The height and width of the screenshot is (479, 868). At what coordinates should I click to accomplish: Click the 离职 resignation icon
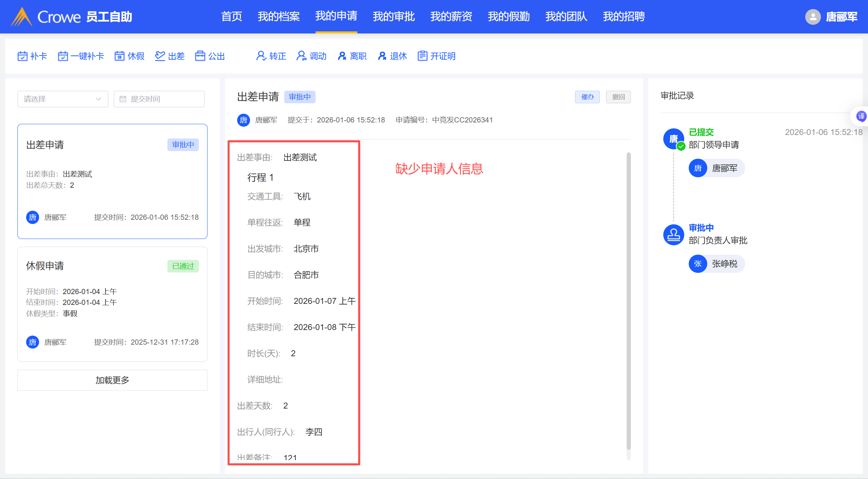342,56
